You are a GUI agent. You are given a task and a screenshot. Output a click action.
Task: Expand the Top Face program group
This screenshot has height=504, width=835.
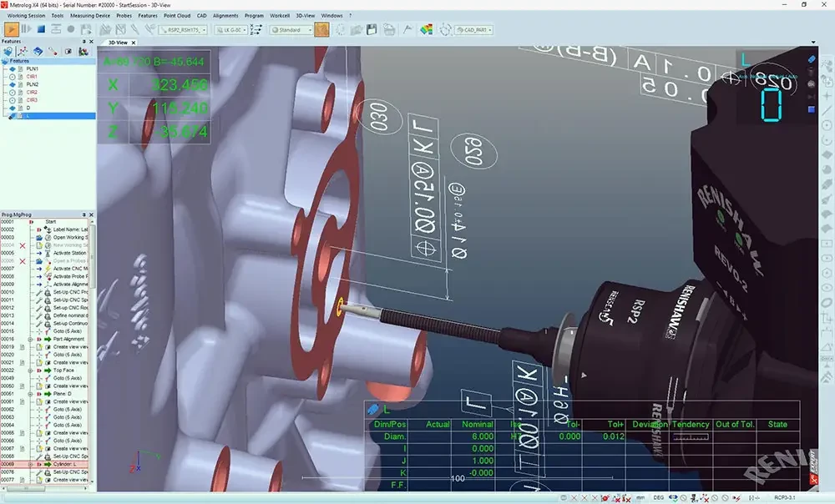tap(30, 370)
